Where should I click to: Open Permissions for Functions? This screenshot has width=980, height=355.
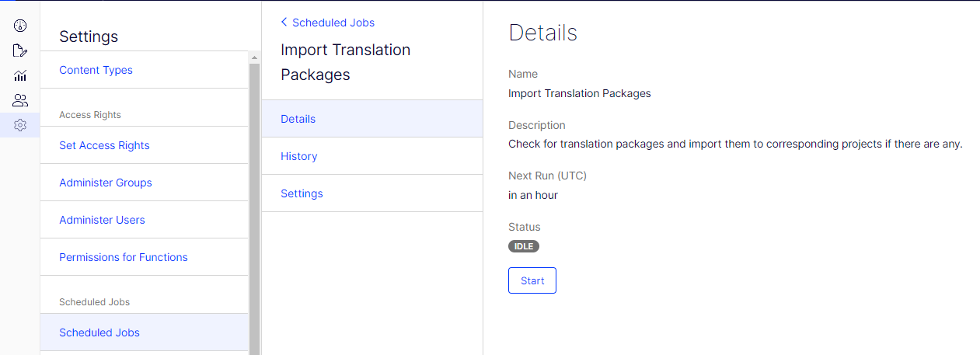pyautogui.click(x=124, y=257)
